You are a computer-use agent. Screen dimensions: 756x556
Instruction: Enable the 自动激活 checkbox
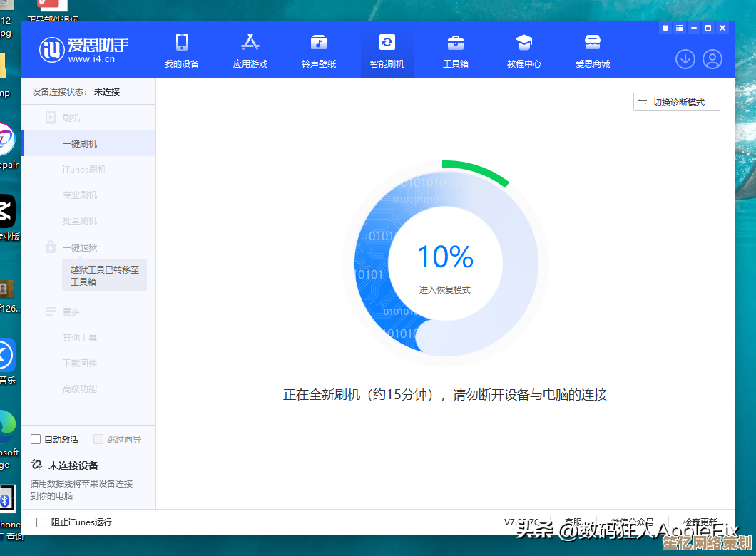[36, 439]
